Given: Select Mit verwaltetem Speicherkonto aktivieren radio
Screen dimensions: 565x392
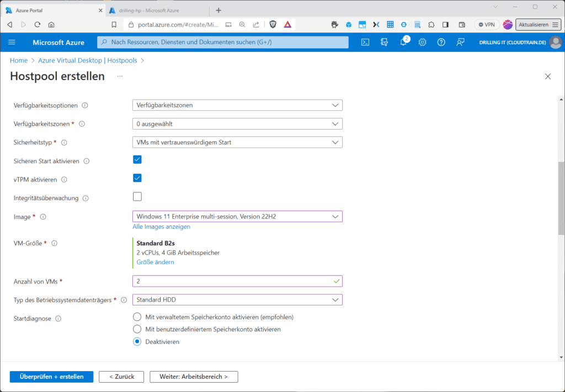Looking at the screenshot, I should [137, 317].
